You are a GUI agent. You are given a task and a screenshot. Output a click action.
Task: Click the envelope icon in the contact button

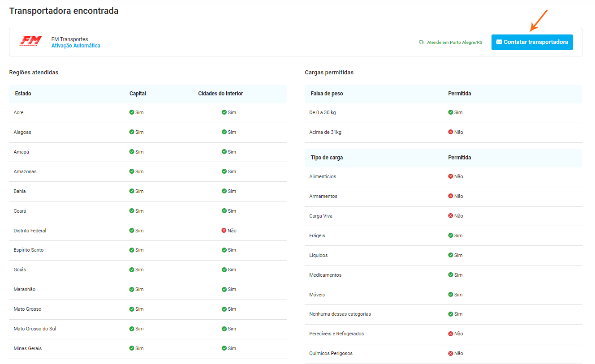point(499,42)
